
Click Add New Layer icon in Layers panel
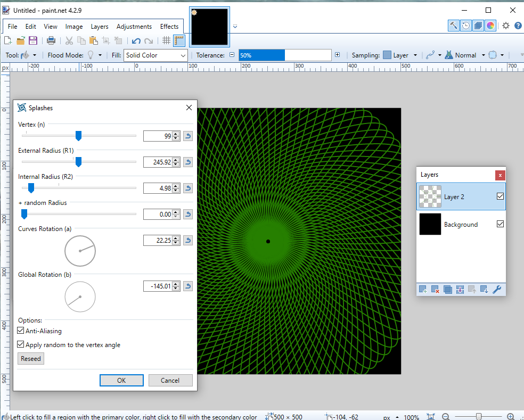pyautogui.click(x=423, y=290)
